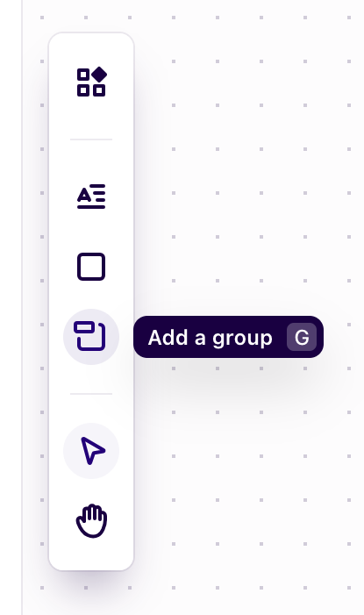Click the divider line above pointer tool
364x615 pixels.
(91, 394)
